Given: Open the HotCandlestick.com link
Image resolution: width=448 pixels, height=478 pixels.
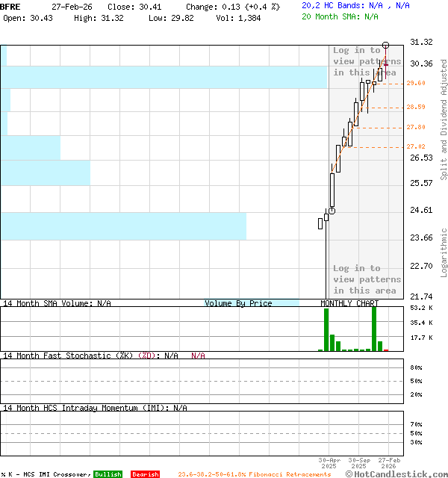Looking at the screenshot, I should coord(400,474).
